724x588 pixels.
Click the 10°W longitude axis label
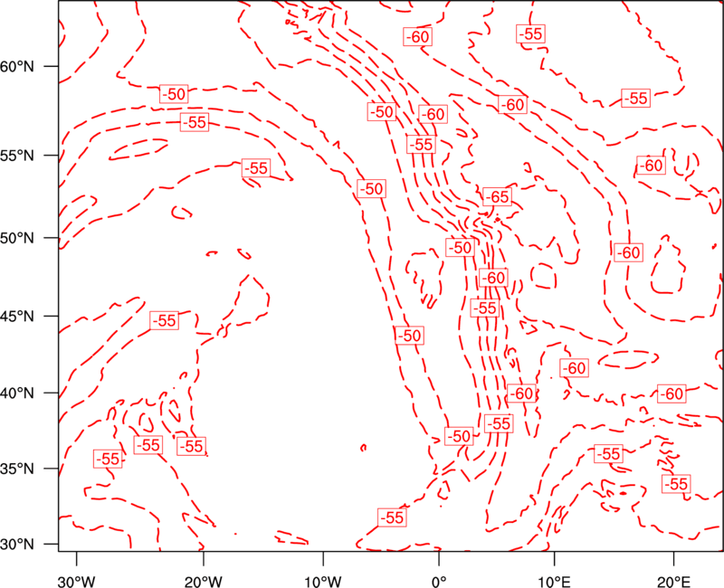point(323,581)
